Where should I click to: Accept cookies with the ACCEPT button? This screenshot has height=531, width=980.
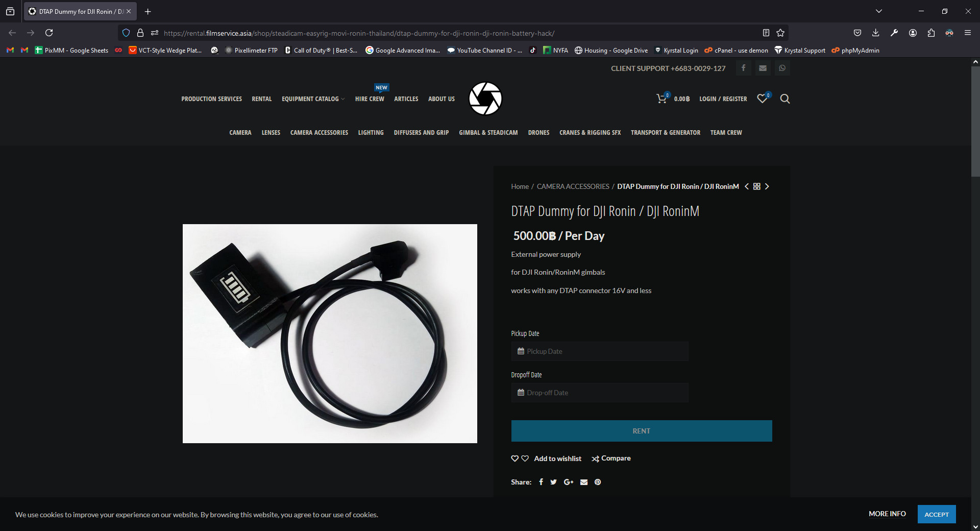click(937, 514)
